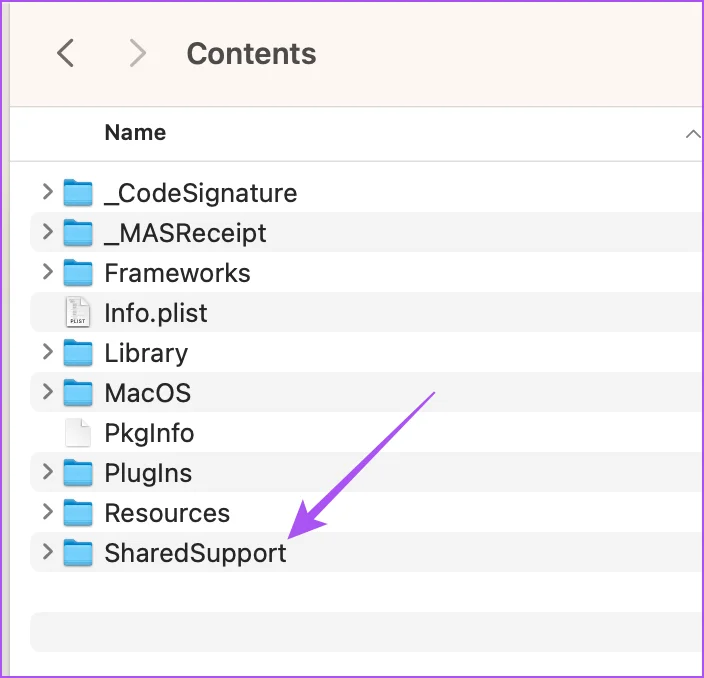Go back with the left chevron button
The height and width of the screenshot is (678, 704).
tap(66, 53)
